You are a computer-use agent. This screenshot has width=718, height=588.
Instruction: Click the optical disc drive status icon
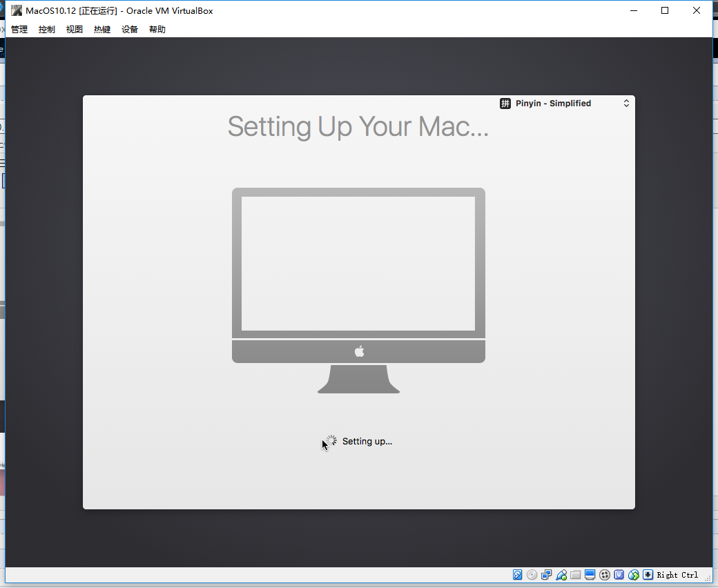click(532, 575)
